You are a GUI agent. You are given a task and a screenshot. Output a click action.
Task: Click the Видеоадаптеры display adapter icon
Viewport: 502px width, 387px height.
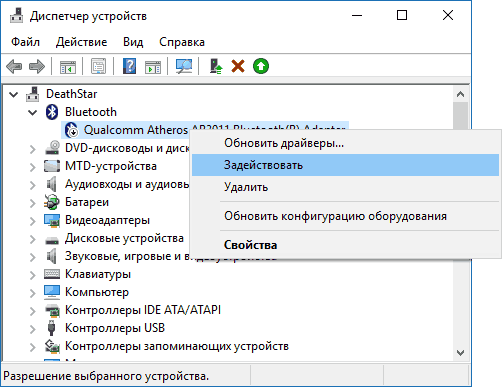click(x=52, y=220)
